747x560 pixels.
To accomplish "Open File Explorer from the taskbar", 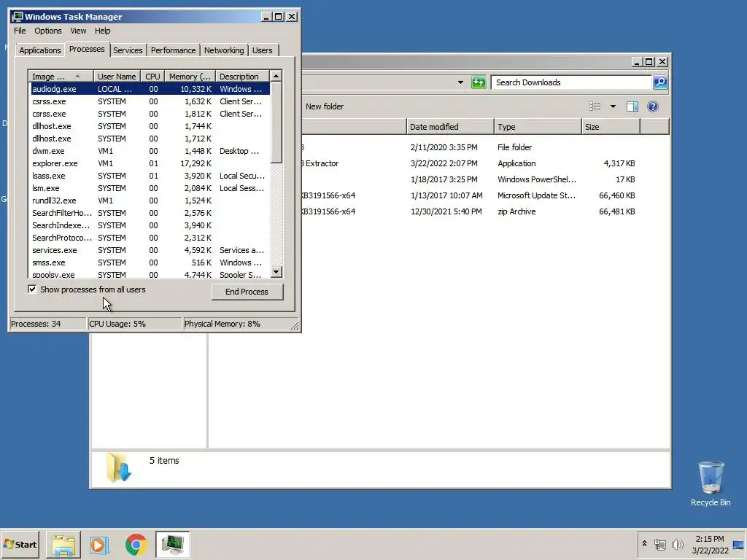I will click(63, 544).
